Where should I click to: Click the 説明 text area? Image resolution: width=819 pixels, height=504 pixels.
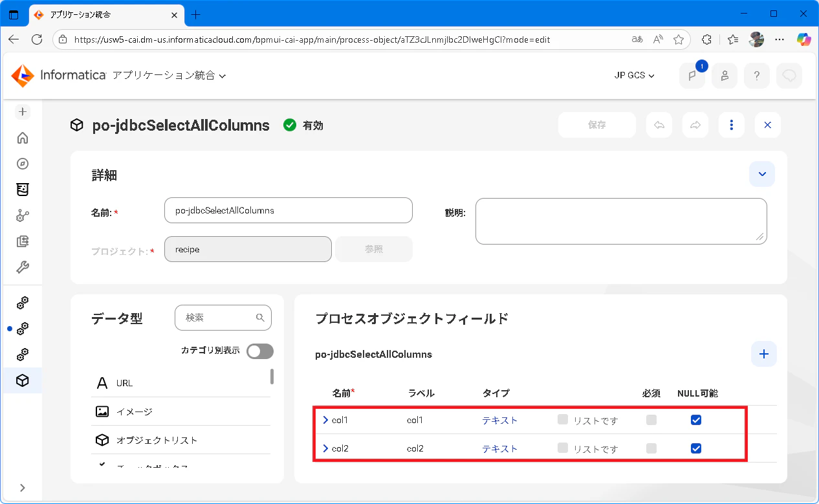(x=621, y=221)
